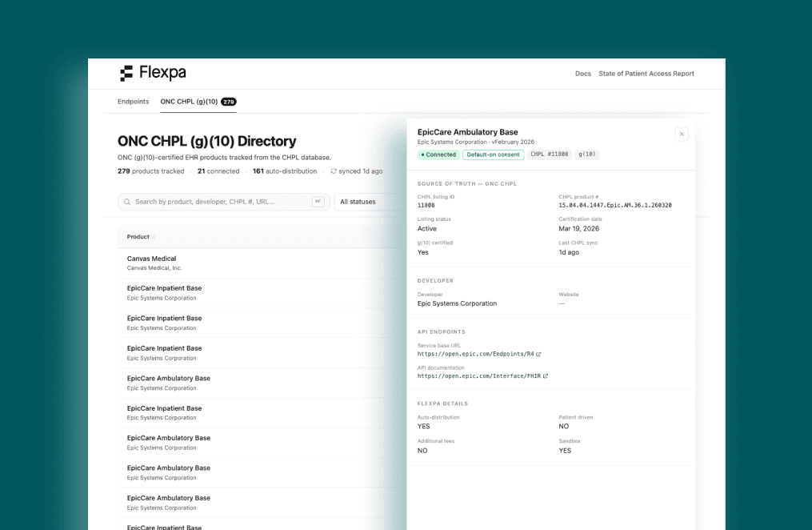
Task: Click the Sandbox YES value
Action: tap(565, 451)
